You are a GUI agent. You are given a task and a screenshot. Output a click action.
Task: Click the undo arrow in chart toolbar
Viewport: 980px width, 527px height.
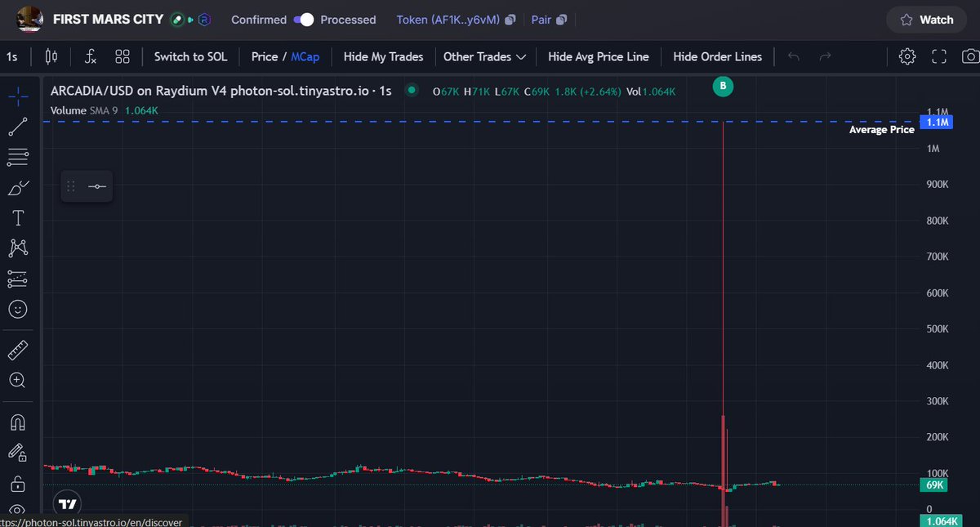pos(793,56)
